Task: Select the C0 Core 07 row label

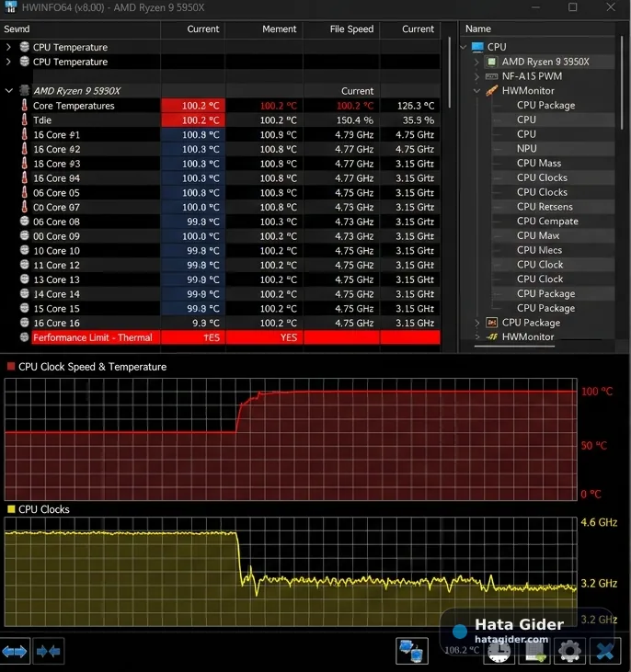Action: 56,207
